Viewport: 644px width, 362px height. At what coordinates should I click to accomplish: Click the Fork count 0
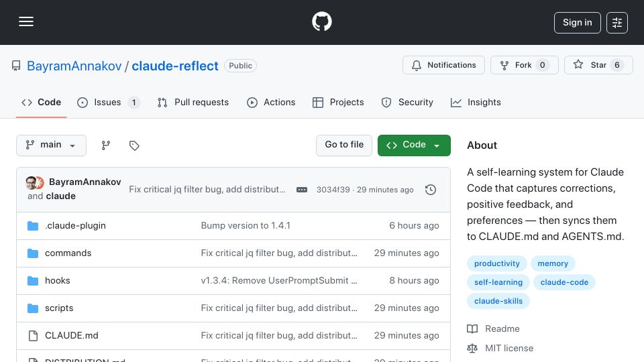point(543,65)
